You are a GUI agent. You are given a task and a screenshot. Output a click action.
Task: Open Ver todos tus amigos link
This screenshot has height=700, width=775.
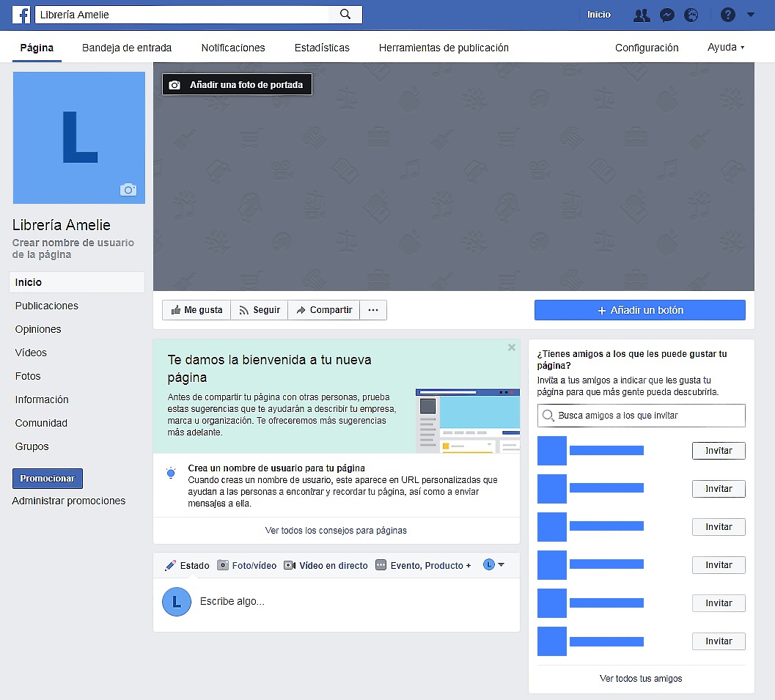[641, 678]
